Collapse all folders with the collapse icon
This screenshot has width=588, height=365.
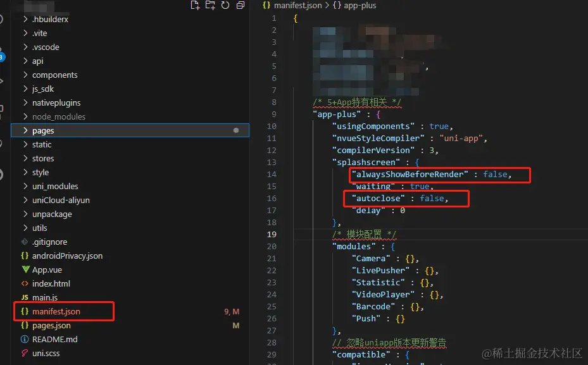tap(241, 5)
